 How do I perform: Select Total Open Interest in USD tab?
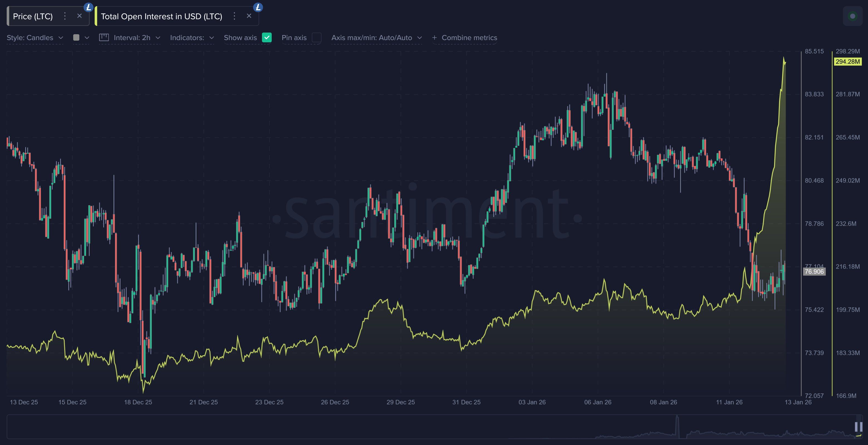click(x=161, y=16)
